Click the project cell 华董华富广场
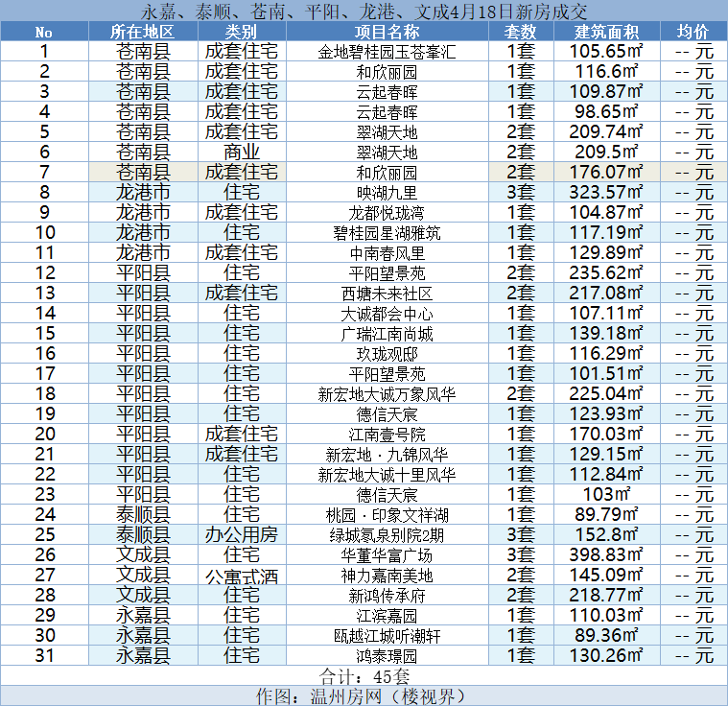This screenshot has height=706, width=728. click(x=387, y=555)
